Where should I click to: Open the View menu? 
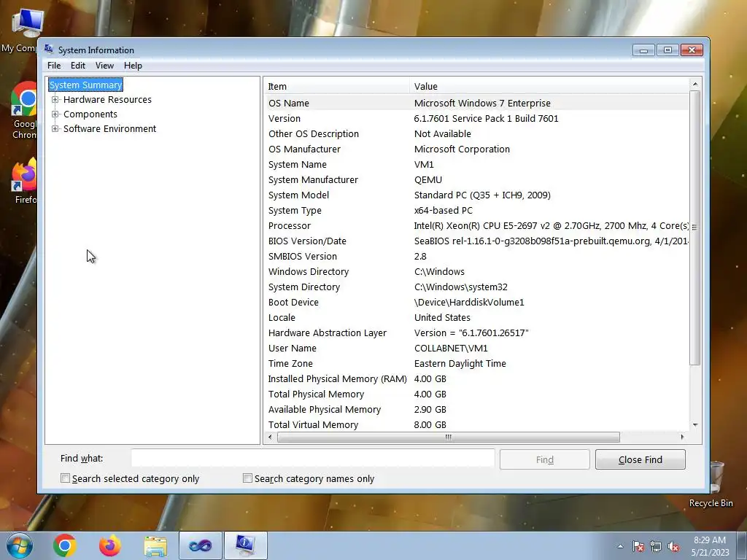click(x=104, y=66)
